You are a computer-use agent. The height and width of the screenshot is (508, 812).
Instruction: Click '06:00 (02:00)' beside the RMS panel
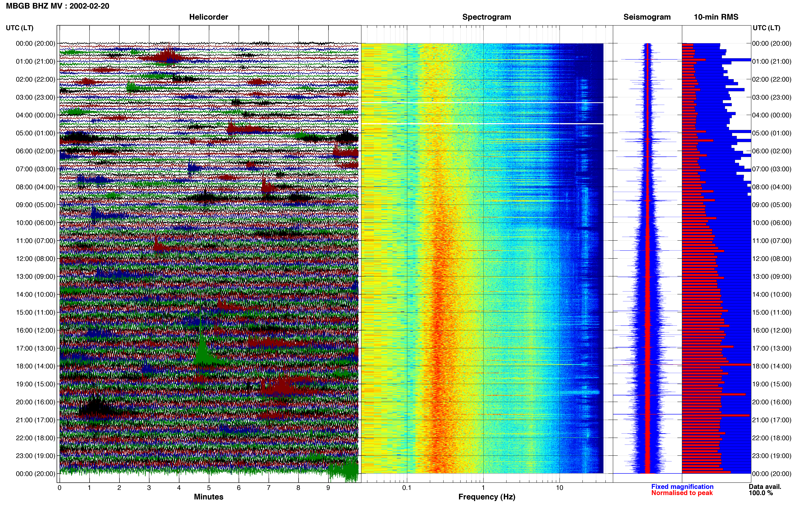pyautogui.click(x=772, y=151)
